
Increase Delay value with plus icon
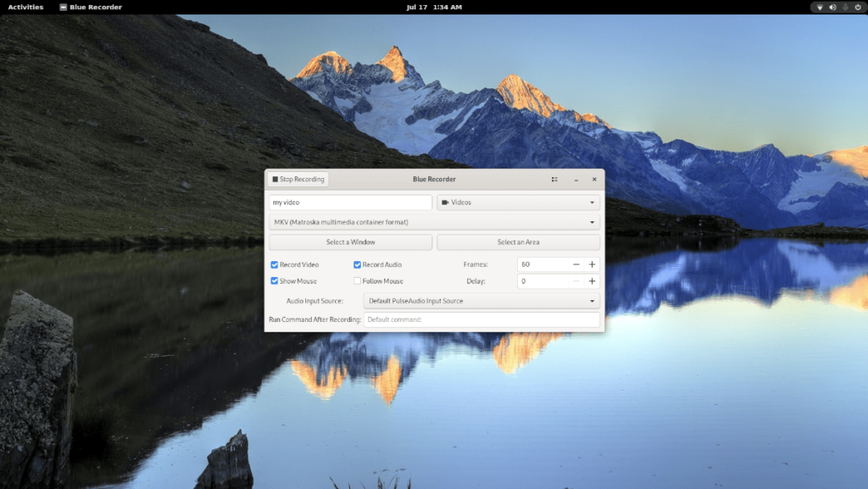pyautogui.click(x=593, y=281)
